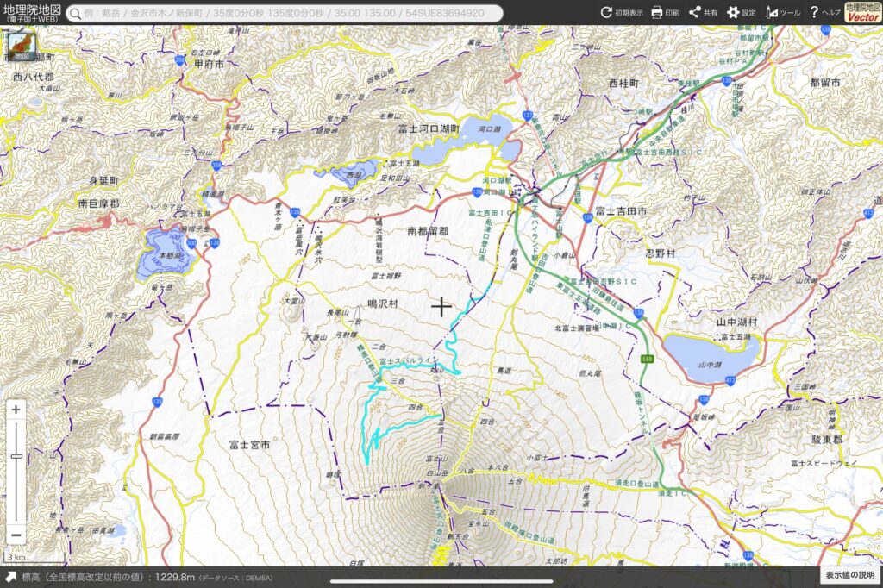
Task: Click the 都留市 label
Action: pyautogui.click(x=825, y=83)
